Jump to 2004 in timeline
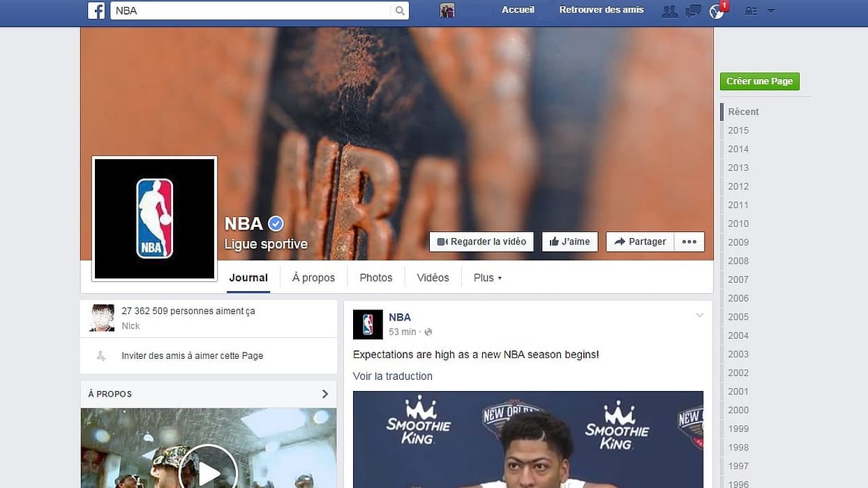Viewport: 868px width, 488px height. (x=738, y=335)
